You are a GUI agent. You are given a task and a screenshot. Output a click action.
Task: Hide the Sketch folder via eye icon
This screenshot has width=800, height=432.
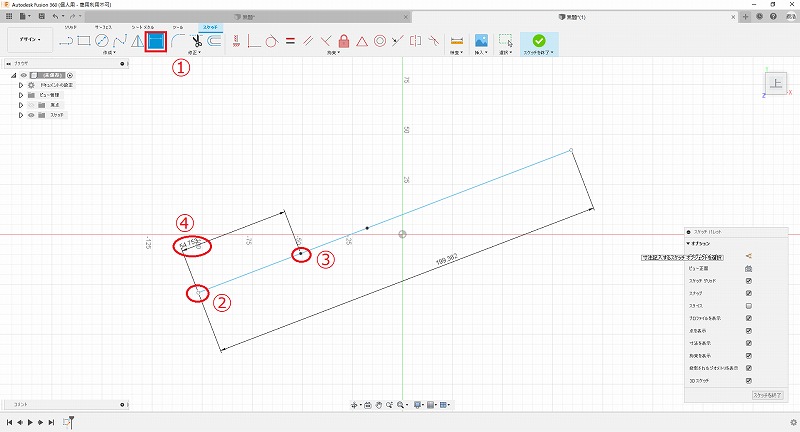point(31,115)
